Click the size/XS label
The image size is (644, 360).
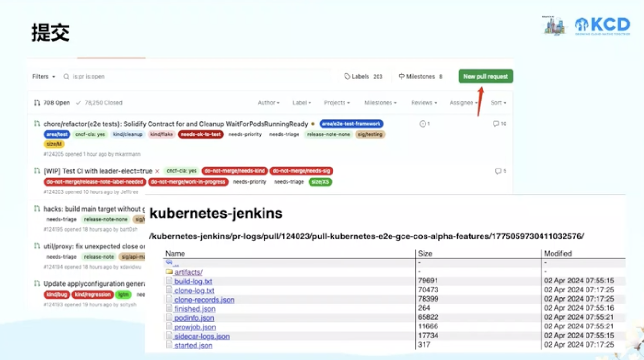click(320, 182)
